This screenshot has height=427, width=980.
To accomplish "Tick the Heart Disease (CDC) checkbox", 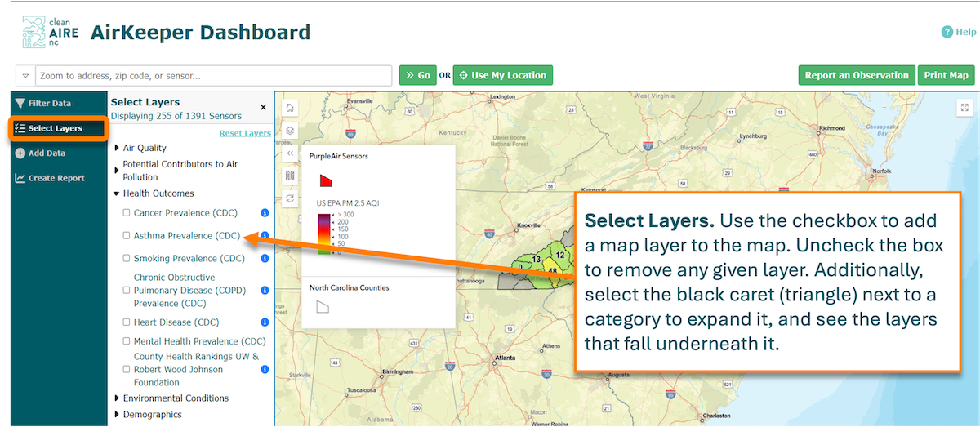I will (x=127, y=322).
